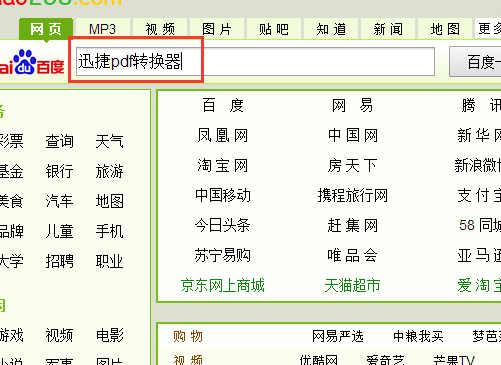
Task: Click the Baidu paw logo
Action: 32,62
